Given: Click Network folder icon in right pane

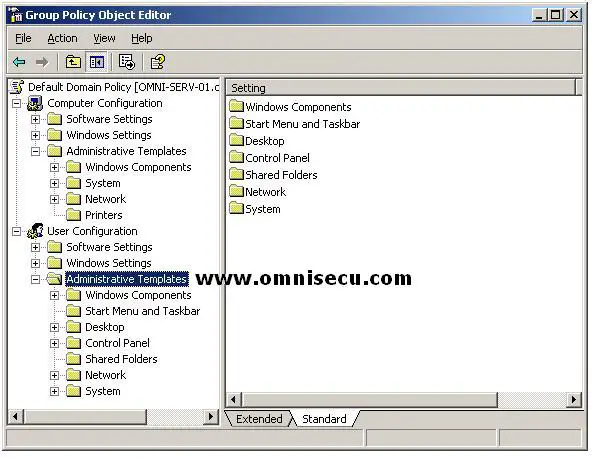Looking at the screenshot, I should 236,191.
